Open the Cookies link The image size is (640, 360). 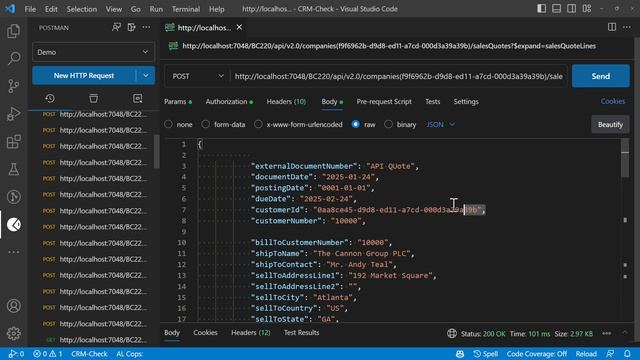point(613,101)
